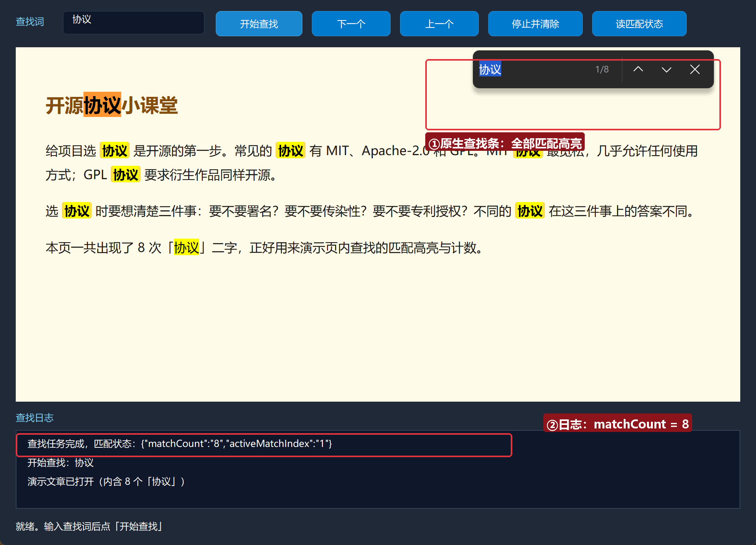Click the 停止并清除 button

point(535,24)
